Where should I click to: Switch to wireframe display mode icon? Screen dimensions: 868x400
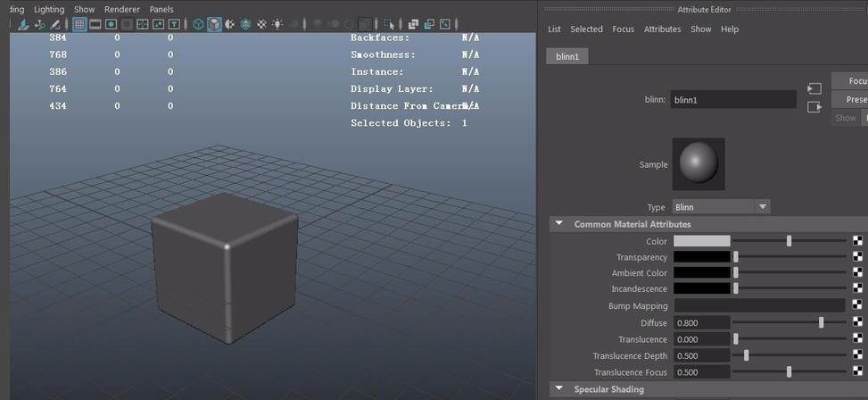pyautogui.click(x=198, y=25)
